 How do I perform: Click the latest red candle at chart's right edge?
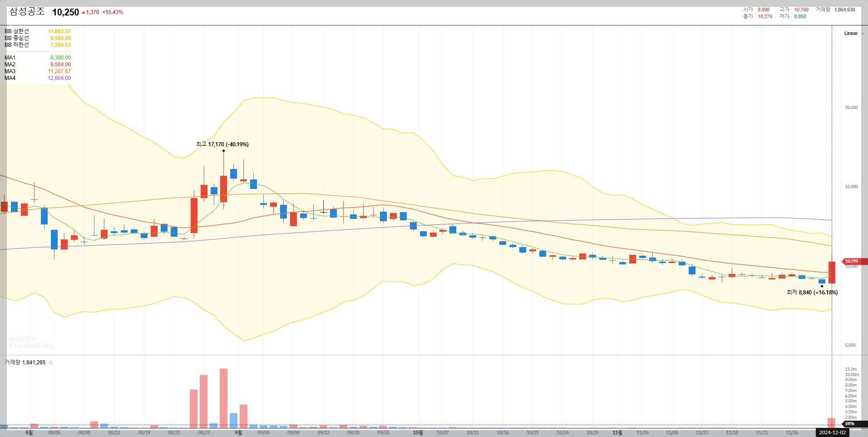pos(832,272)
